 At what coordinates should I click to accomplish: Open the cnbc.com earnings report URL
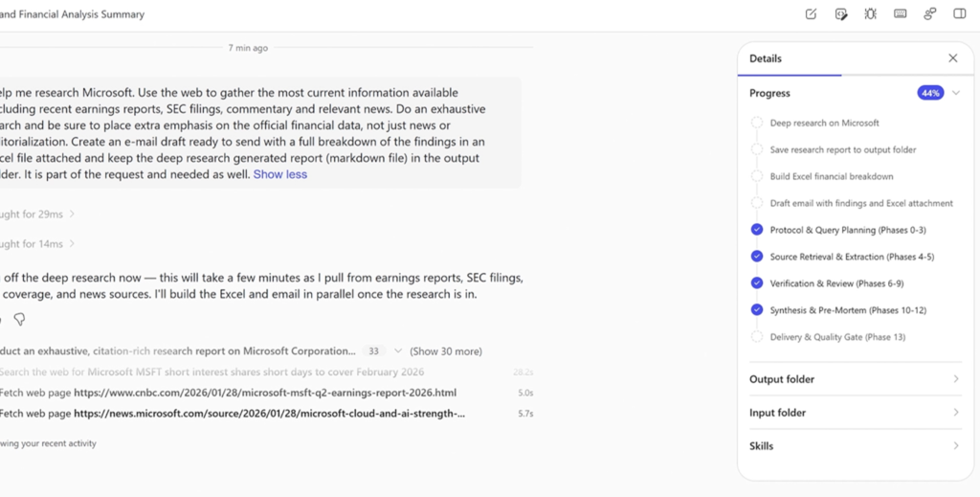click(264, 393)
